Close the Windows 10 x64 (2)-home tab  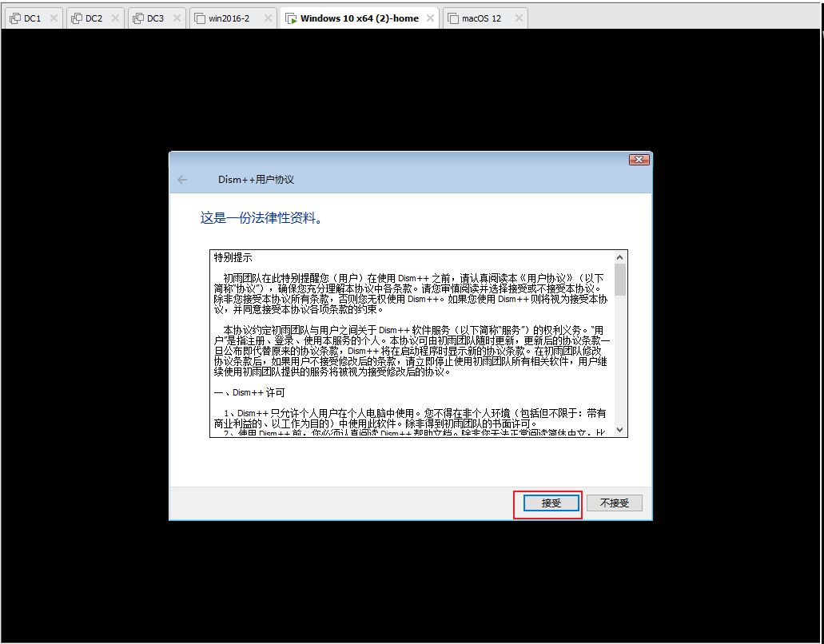[431, 18]
